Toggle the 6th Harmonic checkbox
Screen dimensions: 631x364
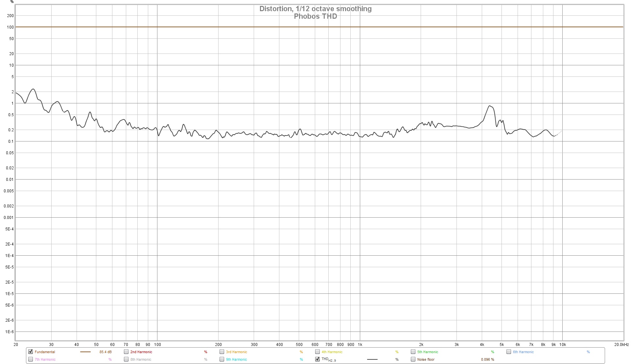(x=509, y=352)
